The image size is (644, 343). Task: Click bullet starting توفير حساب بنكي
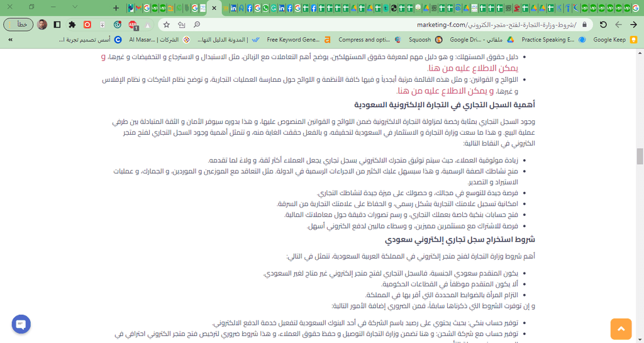365,322
